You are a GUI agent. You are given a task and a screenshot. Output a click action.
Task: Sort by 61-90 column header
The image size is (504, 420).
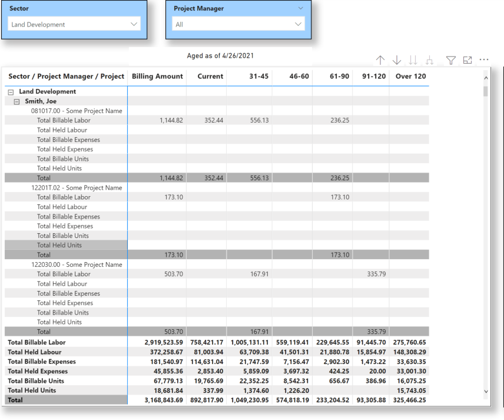click(339, 76)
